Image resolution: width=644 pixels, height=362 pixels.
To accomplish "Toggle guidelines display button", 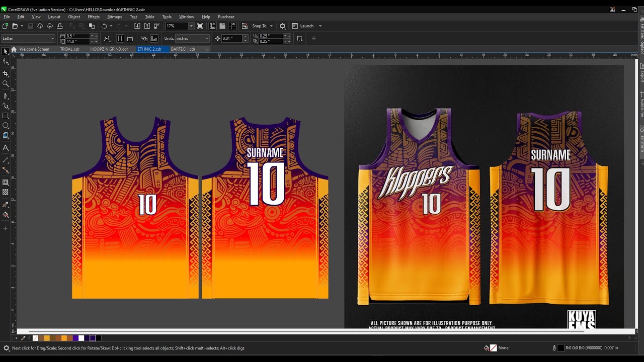I will (x=232, y=26).
